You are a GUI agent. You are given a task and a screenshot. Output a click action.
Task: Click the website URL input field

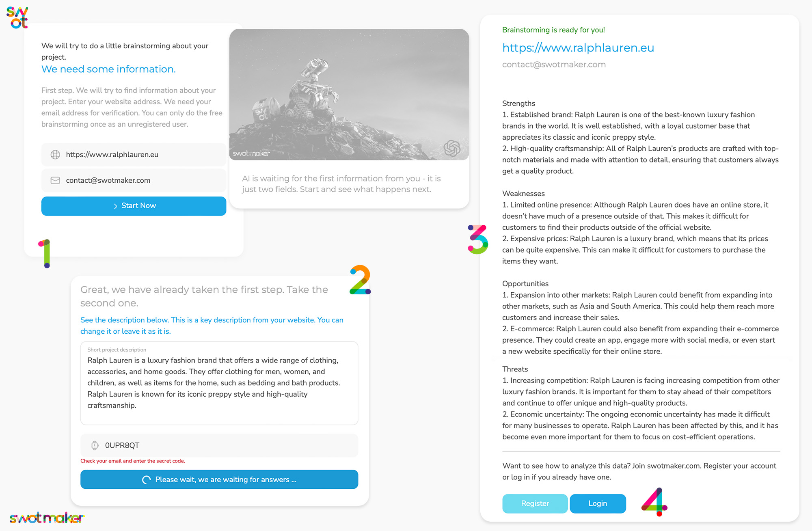[x=133, y=154]
